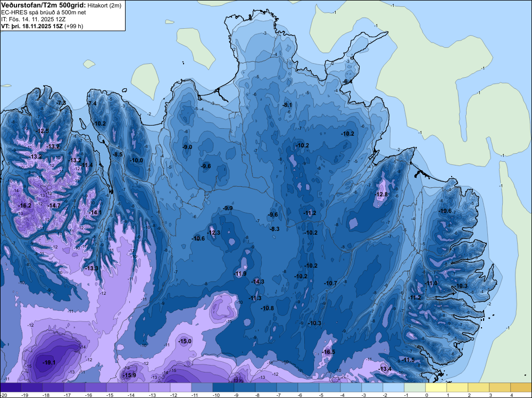Click the -15.9 temperature label
The height and width of the screenshot is (398, 532).
point(129,375)
